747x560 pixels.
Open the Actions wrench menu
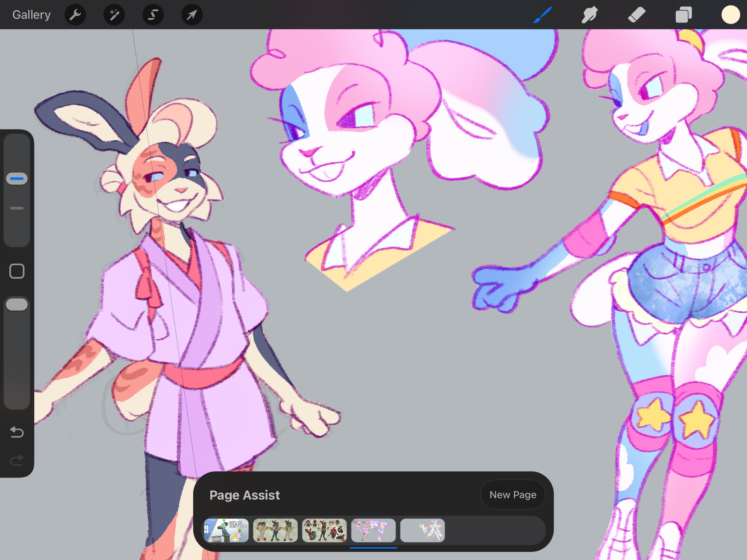75,15
